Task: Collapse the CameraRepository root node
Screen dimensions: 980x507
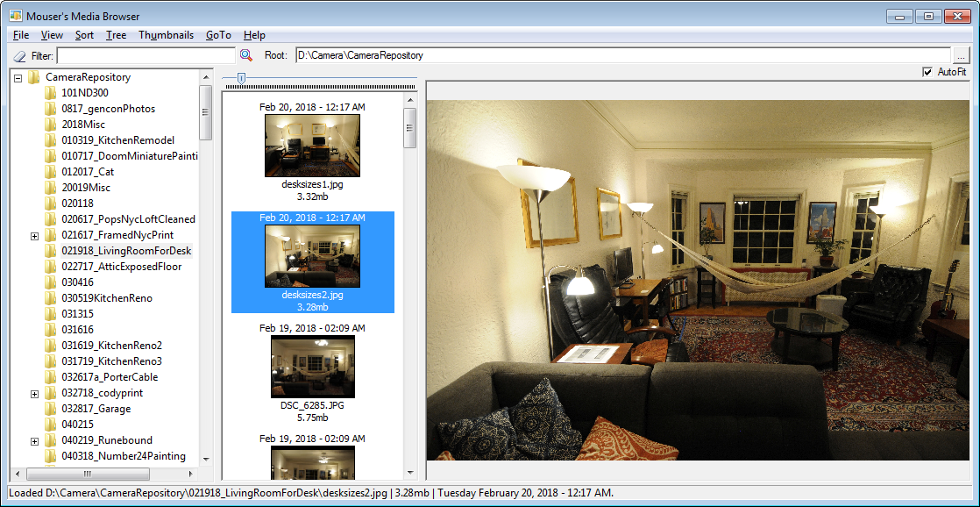Action: (18, 78)
